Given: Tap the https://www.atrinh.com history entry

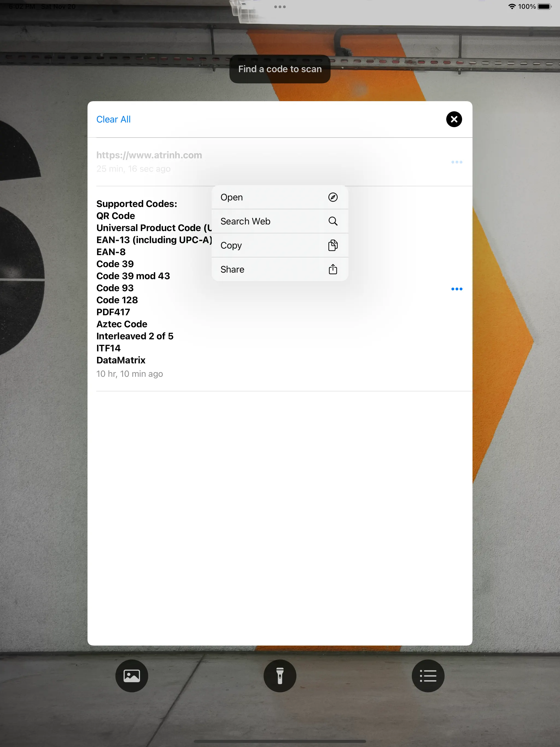Looking at the screenshot, I should pyautogui.click(x=149, y=155).
